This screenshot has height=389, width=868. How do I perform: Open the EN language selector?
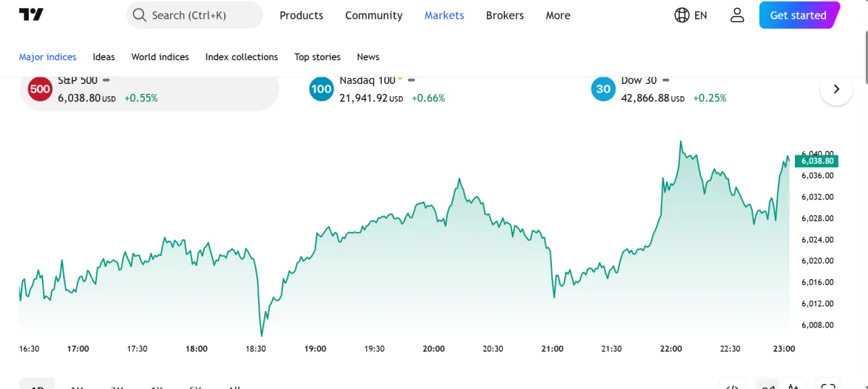click(691, 15)
